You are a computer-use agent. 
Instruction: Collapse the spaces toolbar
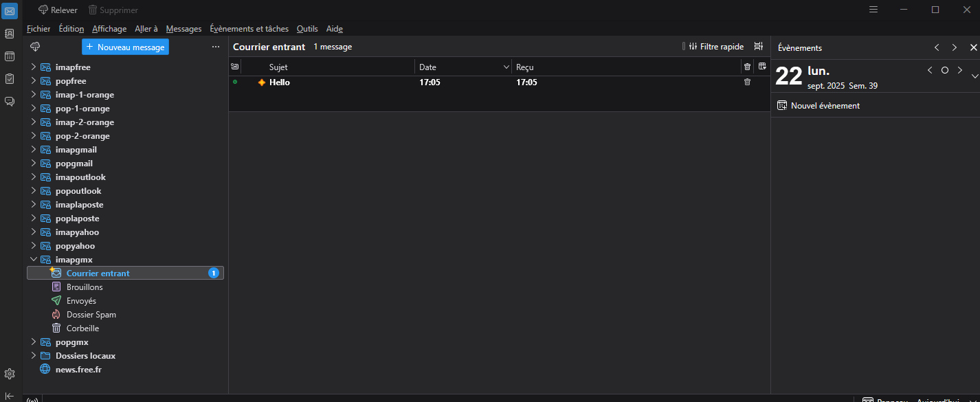coord(10,396)
